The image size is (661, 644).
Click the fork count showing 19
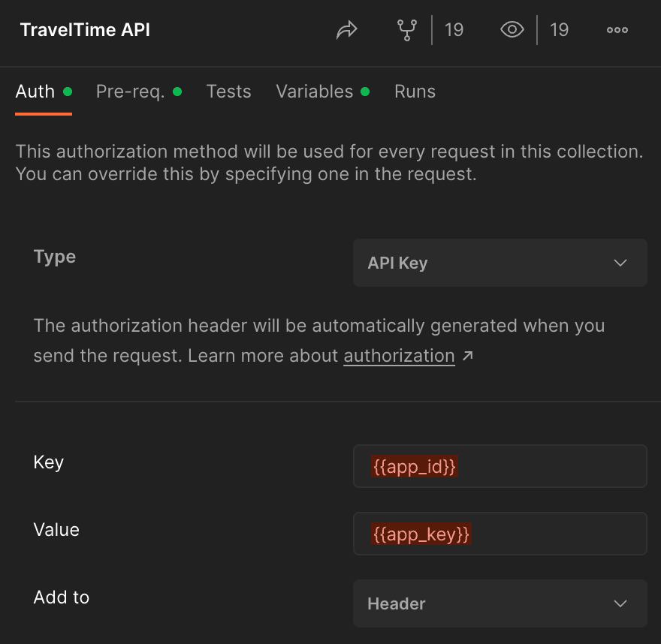point(454,30)
